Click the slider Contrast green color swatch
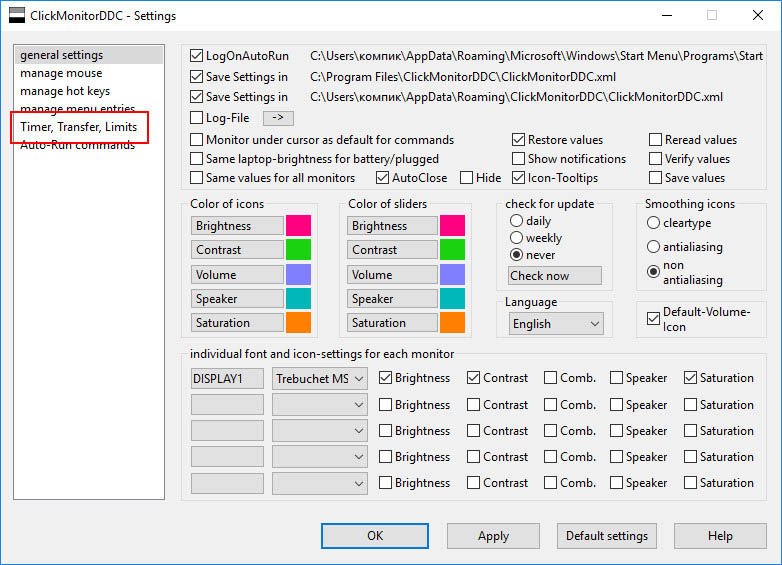The height and width of the screenshot is (565, 782). click(452, 250)
